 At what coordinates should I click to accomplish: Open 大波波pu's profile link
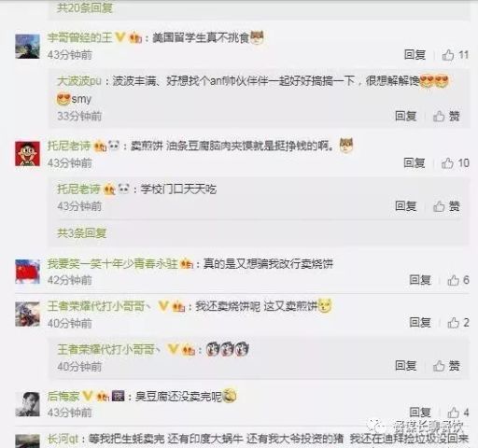79,81
